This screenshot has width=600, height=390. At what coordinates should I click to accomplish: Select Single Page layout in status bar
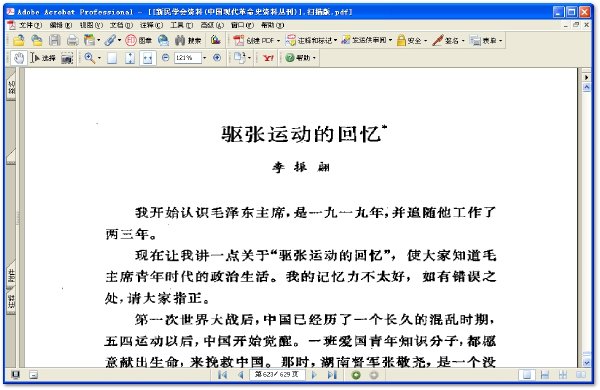click(x=527, y=375)
